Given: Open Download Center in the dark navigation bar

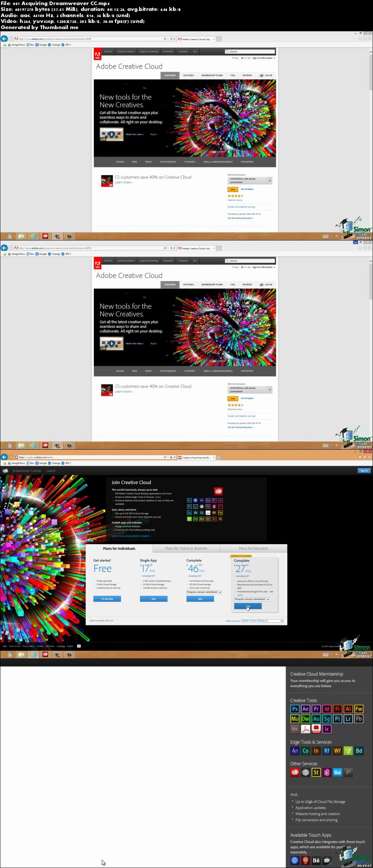Looking at the screenshot, I should (x=27, y=471).
